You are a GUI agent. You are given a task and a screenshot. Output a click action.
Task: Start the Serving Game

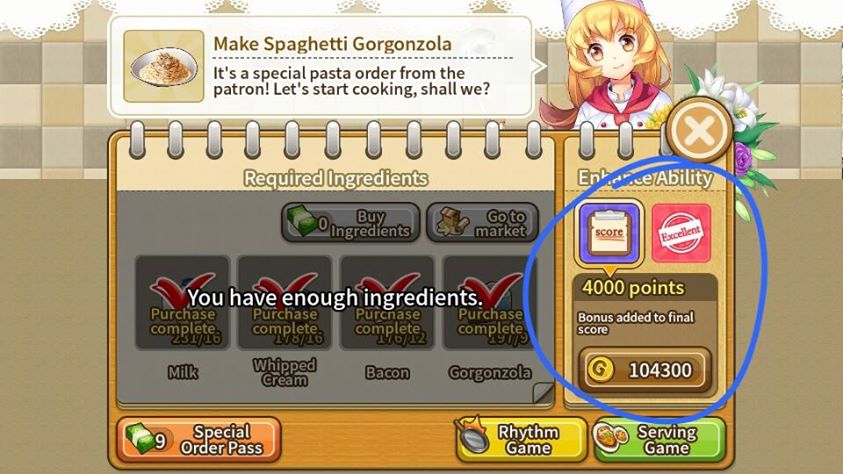[660, 439]
